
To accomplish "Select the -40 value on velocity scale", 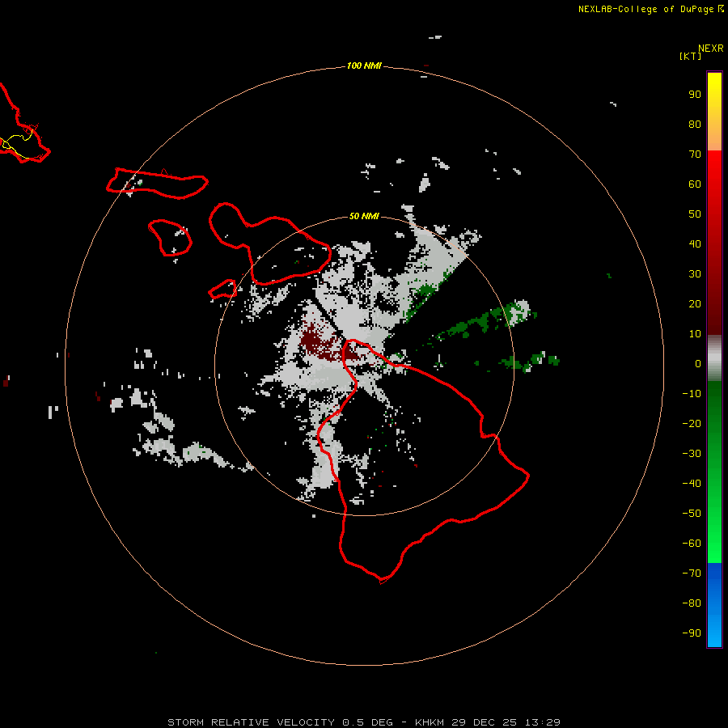I will [692, 484].
